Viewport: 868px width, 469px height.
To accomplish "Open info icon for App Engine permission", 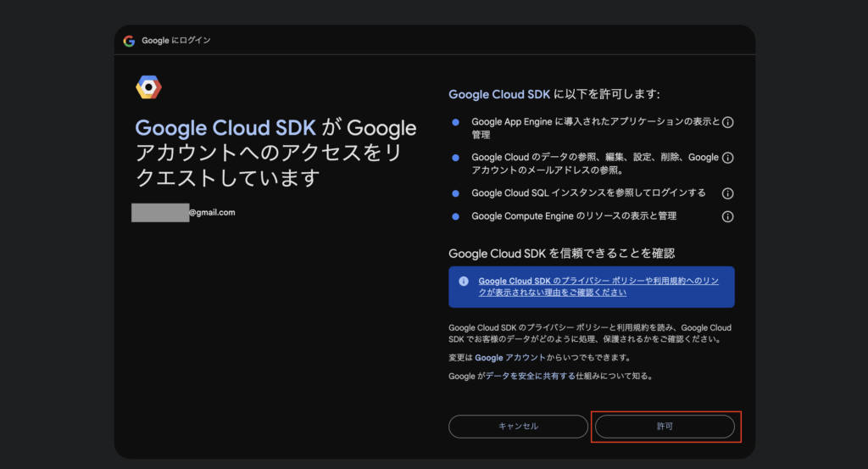I will point(727,122).
